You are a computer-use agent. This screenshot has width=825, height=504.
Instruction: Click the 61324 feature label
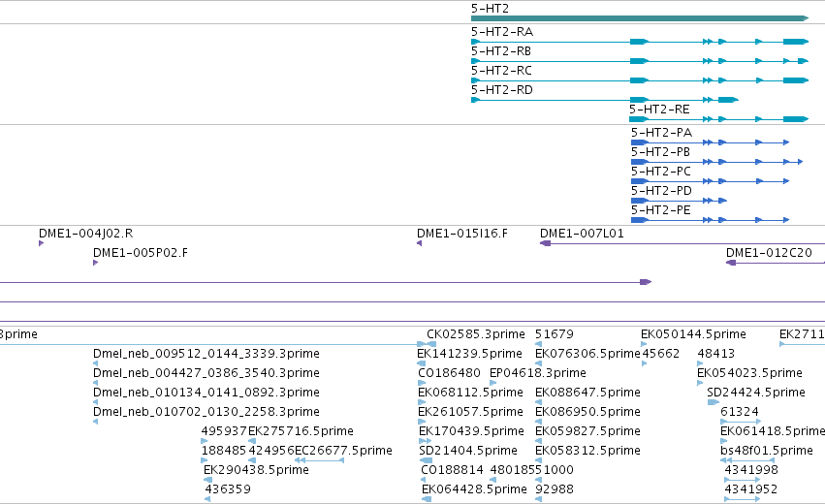pos(740,412)
